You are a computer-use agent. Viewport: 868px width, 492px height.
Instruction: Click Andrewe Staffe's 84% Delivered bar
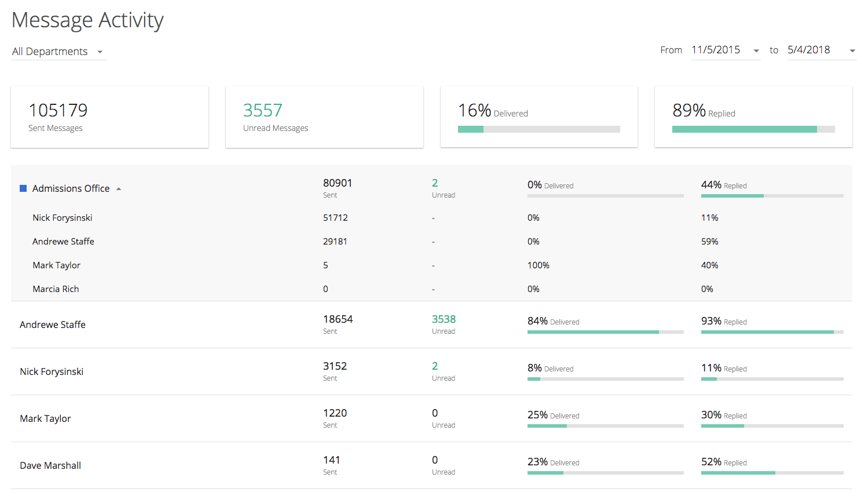tap(605, 332)
